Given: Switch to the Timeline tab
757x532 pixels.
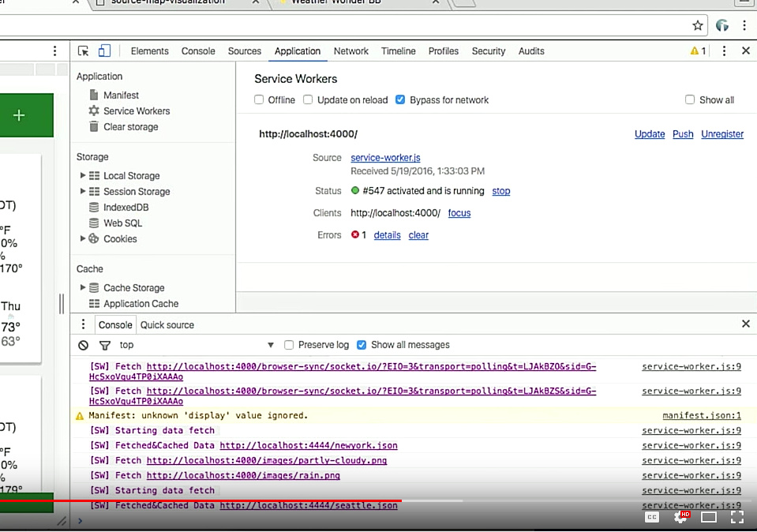Looking at the screenshot, I should [x=399, y=51].
